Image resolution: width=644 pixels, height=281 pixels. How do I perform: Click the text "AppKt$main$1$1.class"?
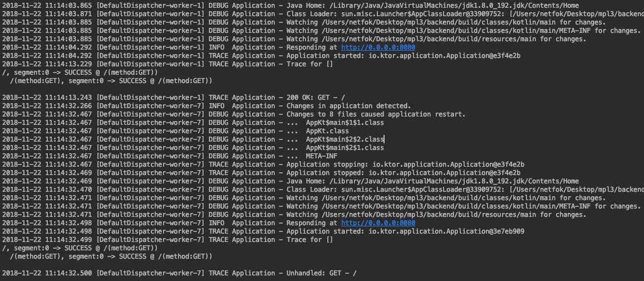345,123
